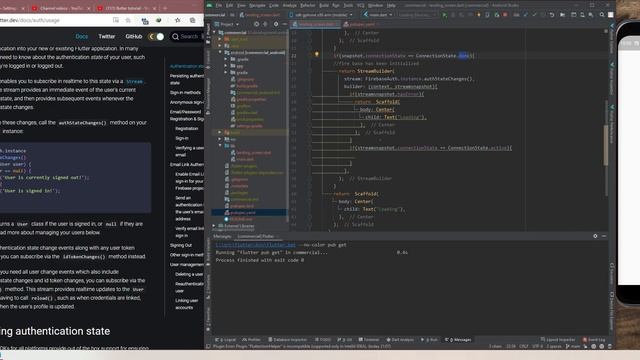Switch to YouTube Channel videos browser tab
The height and width of the screenshot is (360, 640).
click(60, 8)
